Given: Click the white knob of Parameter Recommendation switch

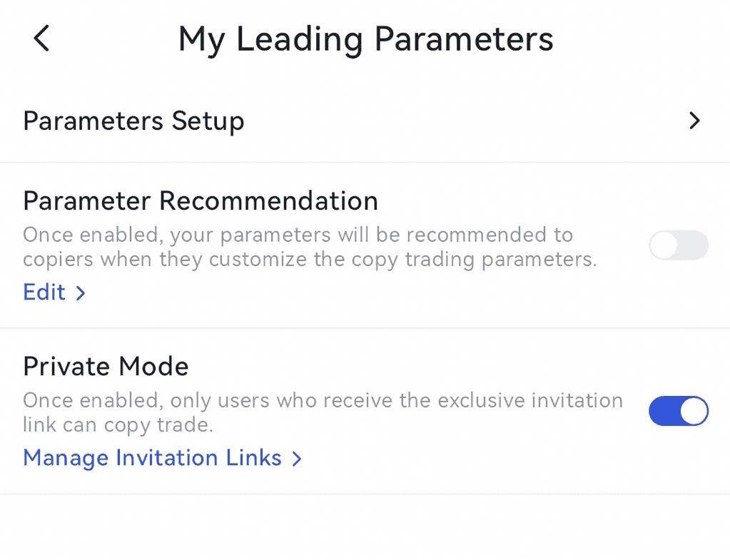Looking at the screenshot, I should click(664, 246).
